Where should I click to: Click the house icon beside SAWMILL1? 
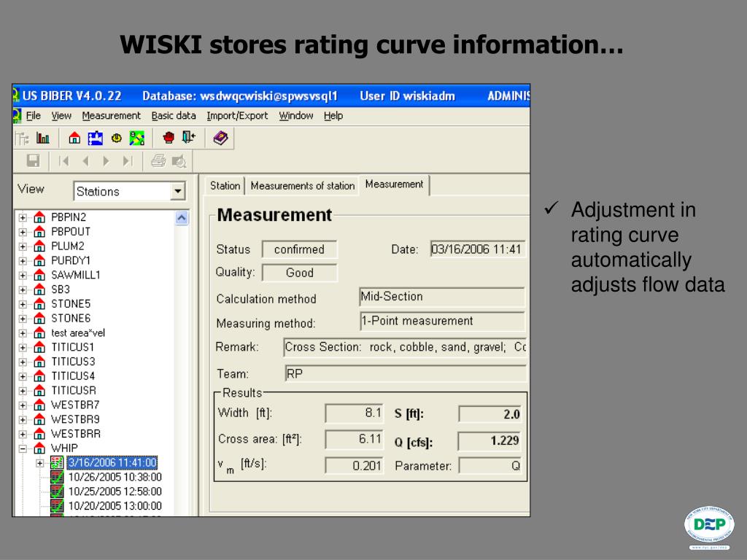point(39,275)
